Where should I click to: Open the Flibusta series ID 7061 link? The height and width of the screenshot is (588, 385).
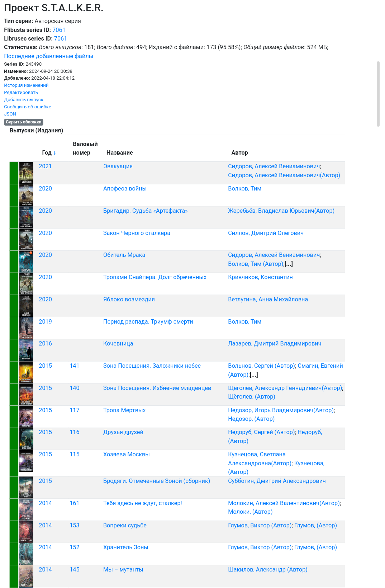[59, 30]
